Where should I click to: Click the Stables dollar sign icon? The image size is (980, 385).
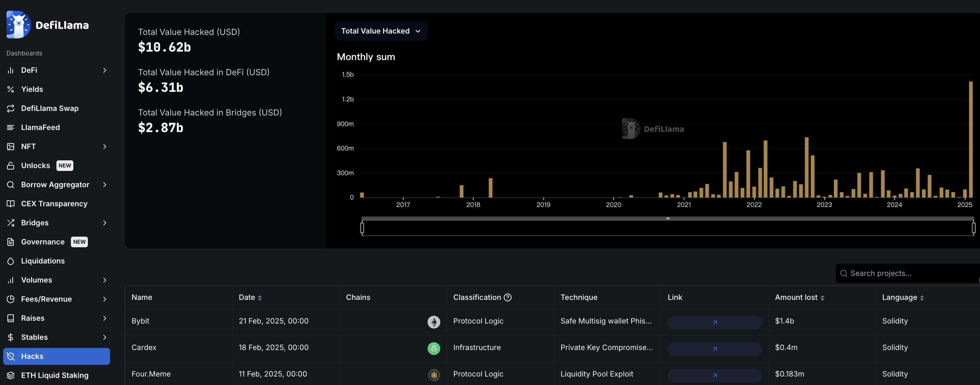point(11,337)
